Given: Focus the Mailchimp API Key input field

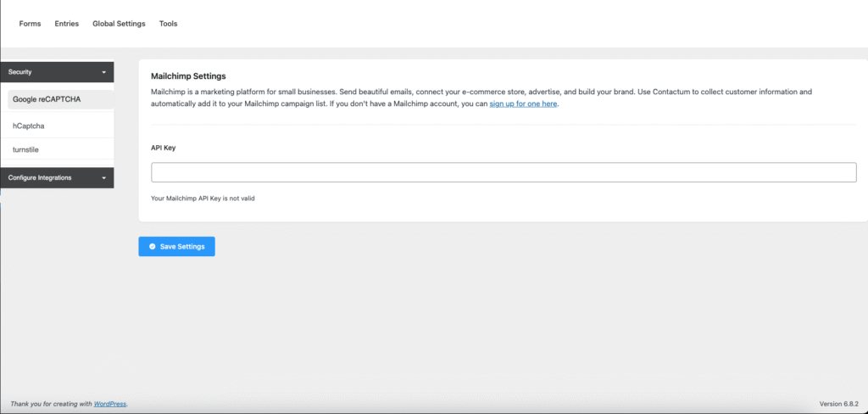Looking at the screenshot, I should (504, 172).
